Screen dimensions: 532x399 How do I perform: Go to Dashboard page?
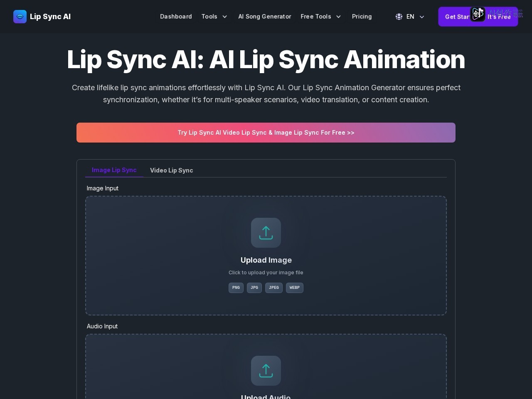[176, 17]
